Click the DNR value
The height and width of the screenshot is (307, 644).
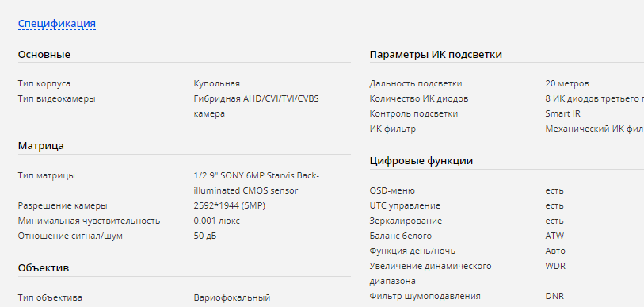click(x=554, y=297)
